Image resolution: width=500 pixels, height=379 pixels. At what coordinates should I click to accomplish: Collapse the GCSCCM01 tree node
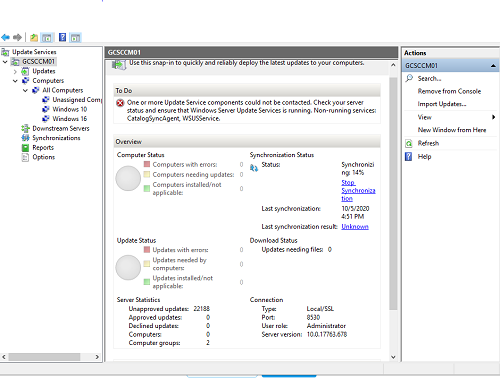coord(5,62)
